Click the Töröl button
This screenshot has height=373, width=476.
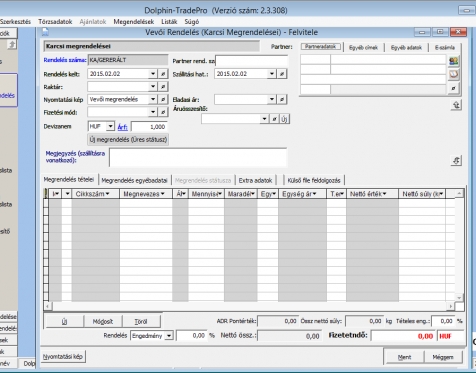click(x=141, y=322)
